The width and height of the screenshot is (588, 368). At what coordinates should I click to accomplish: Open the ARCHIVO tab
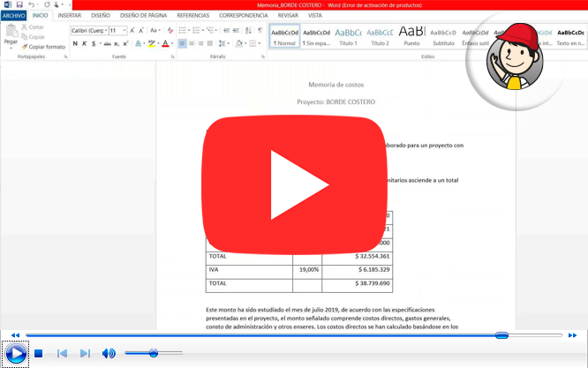13,15
